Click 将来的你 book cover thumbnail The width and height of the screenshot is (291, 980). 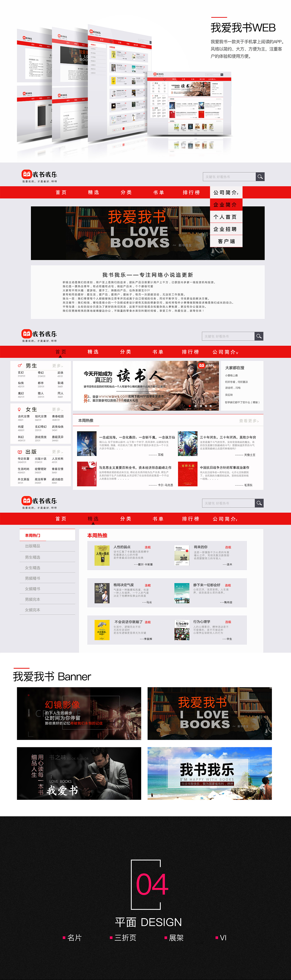181,555
